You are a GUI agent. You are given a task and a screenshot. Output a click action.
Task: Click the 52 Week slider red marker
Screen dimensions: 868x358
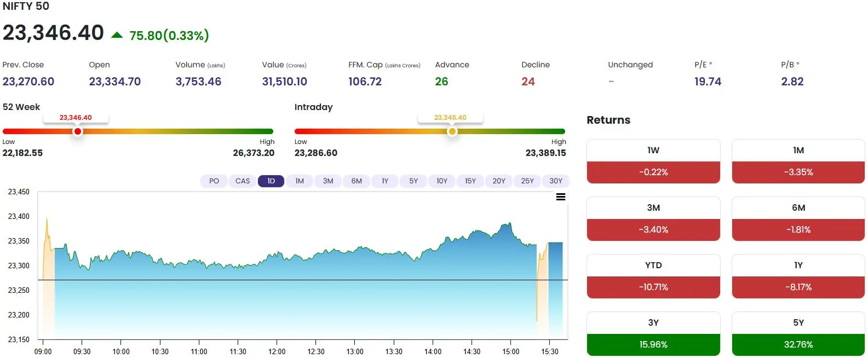pos(78,131)
